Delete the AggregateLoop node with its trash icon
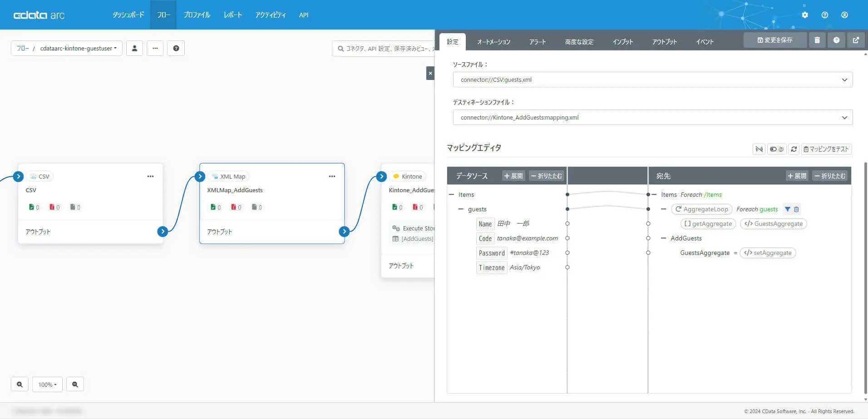The height and width of the screenshot is (419, 868). coord(796,209)
